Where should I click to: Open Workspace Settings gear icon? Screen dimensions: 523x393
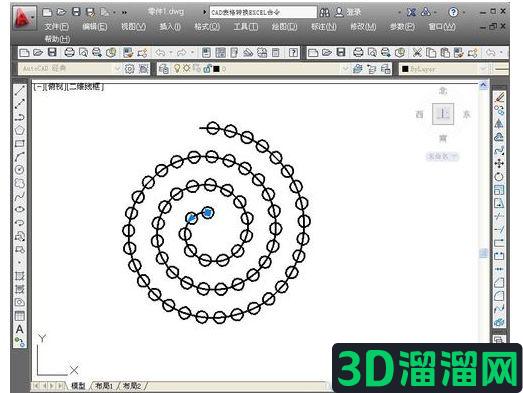129,69
